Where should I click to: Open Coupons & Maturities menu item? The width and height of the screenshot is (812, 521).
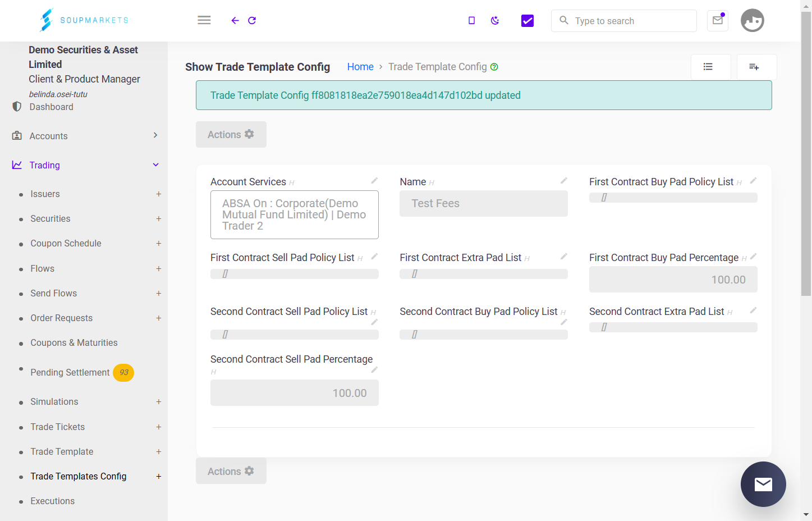tap(74, 343)
